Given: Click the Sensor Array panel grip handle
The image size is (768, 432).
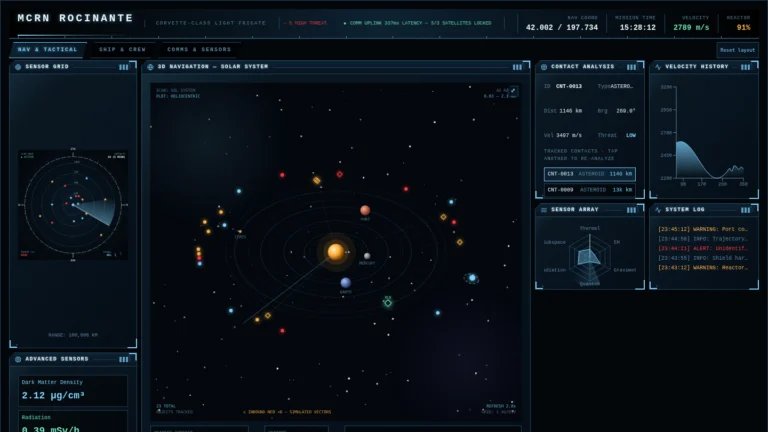Looking at the screenshot, I should click(631, 210).
